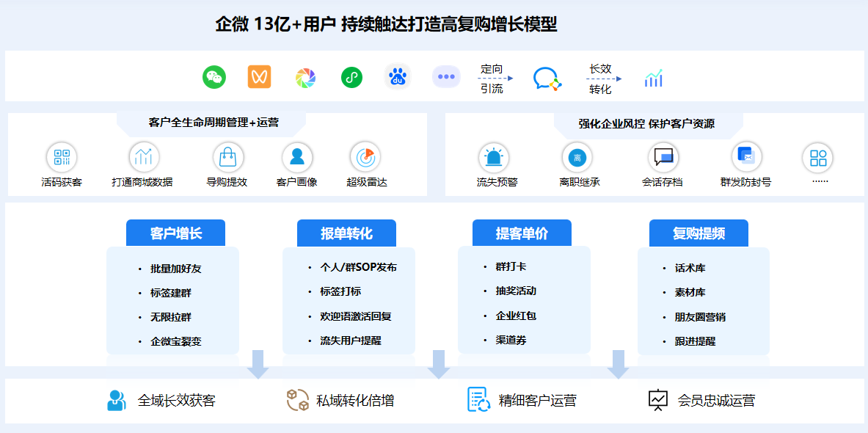The width and height of the screenshot is (868, 433).
Task: Click the 群发防封号 icon
Action: click(x=745, y=158)
